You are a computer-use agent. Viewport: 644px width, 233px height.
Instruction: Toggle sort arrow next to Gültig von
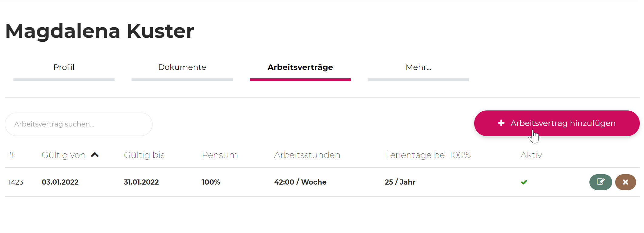click(x=95, y=155)
